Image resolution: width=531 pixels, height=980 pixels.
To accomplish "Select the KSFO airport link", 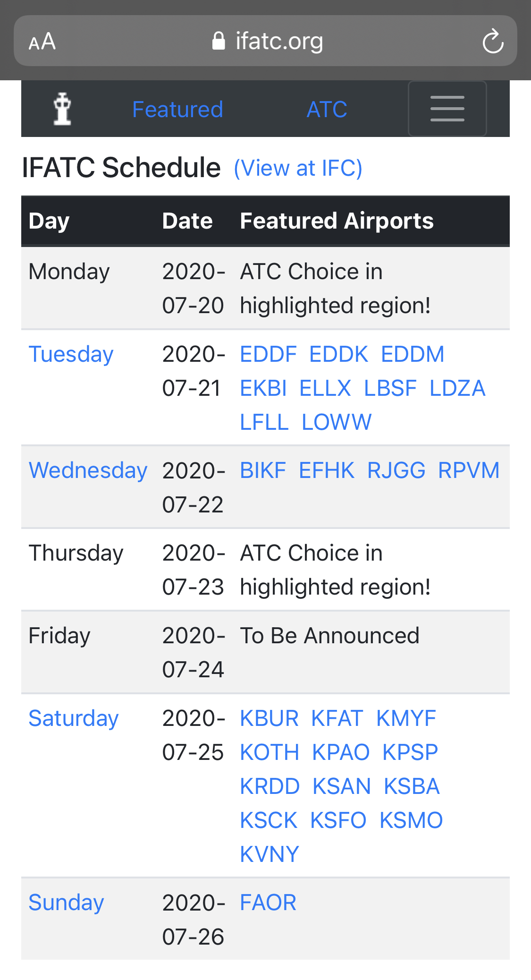I will [x=338, y=820].
